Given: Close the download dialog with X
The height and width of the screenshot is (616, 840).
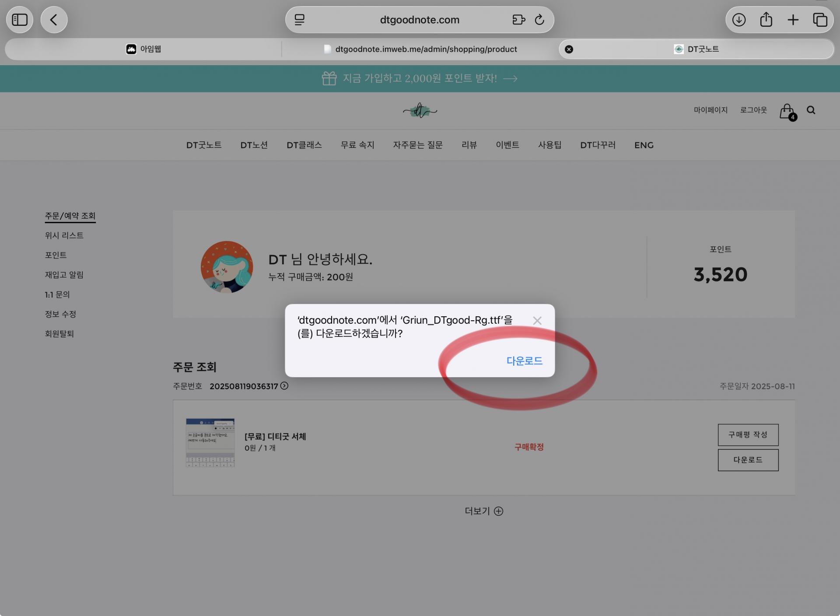Looking at the screenshot, I should [537, 321].
